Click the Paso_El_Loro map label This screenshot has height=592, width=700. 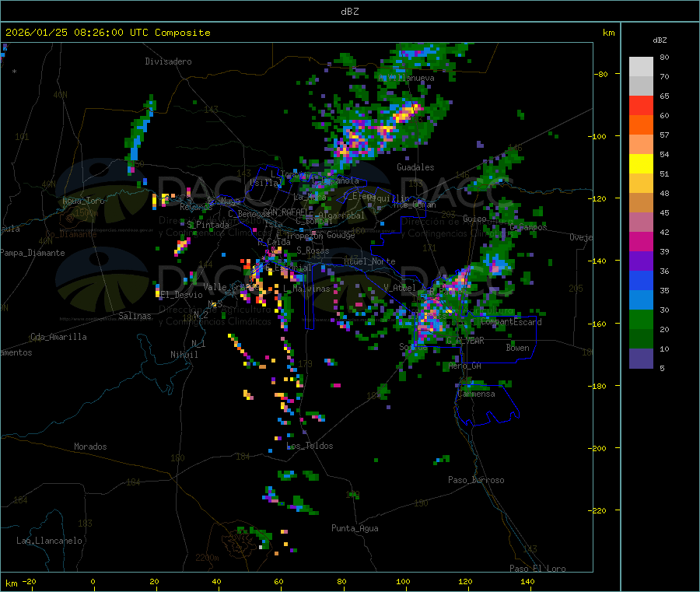[x=537, y=569]
